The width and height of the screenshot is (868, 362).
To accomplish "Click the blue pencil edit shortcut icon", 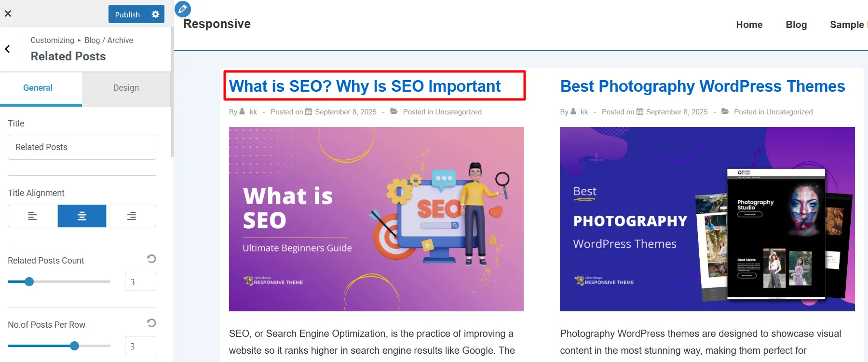I will tap(183, 9).
